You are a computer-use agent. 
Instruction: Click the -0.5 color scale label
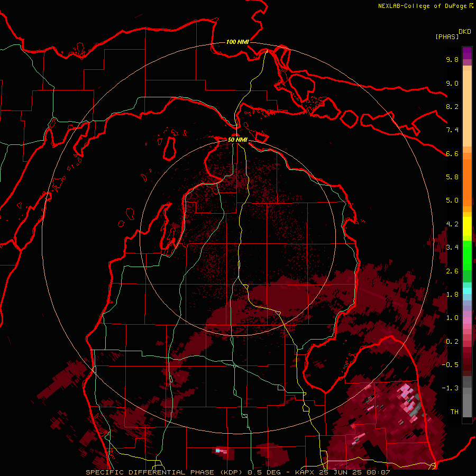tap(450, 365)
